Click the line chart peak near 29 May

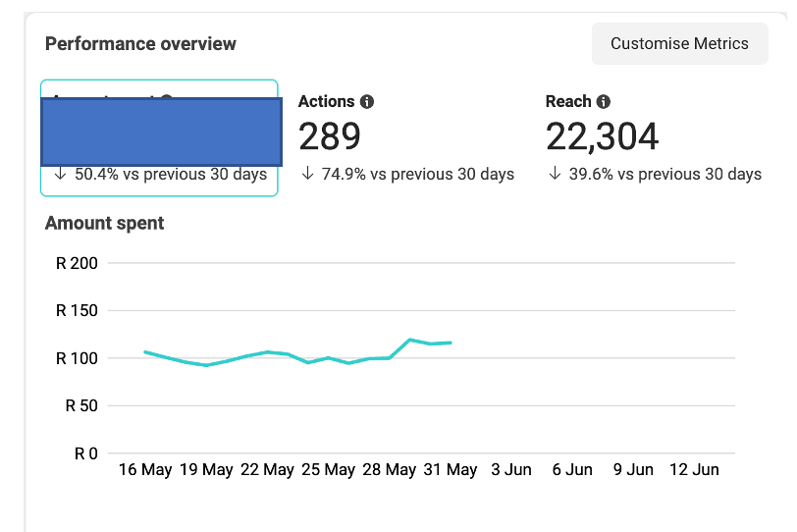point(409,340)
